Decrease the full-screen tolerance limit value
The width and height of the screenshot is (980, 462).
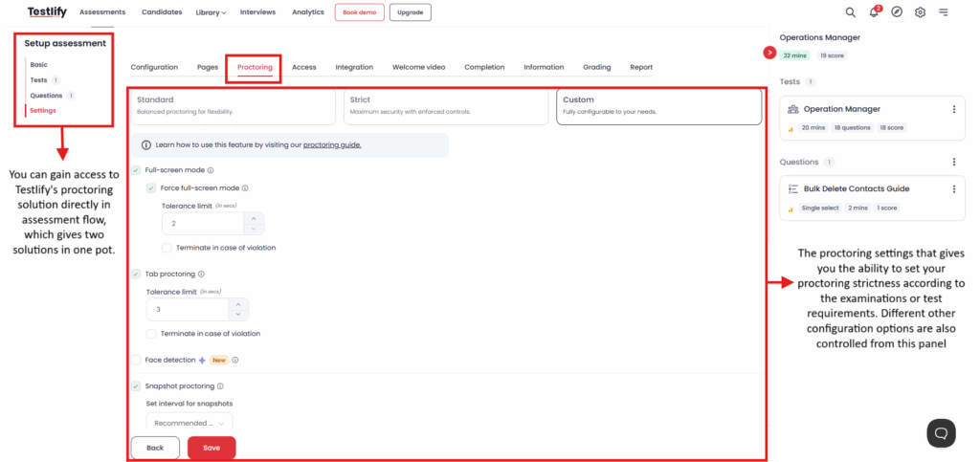coord(253,229)
